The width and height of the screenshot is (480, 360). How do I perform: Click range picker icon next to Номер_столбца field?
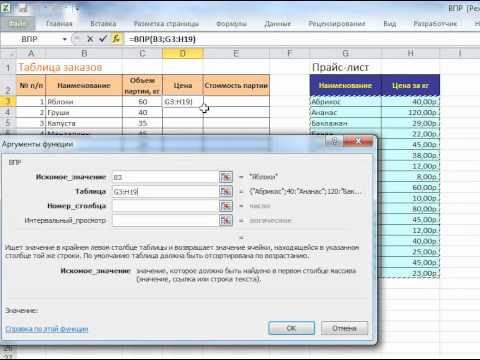tap(226, 206)
